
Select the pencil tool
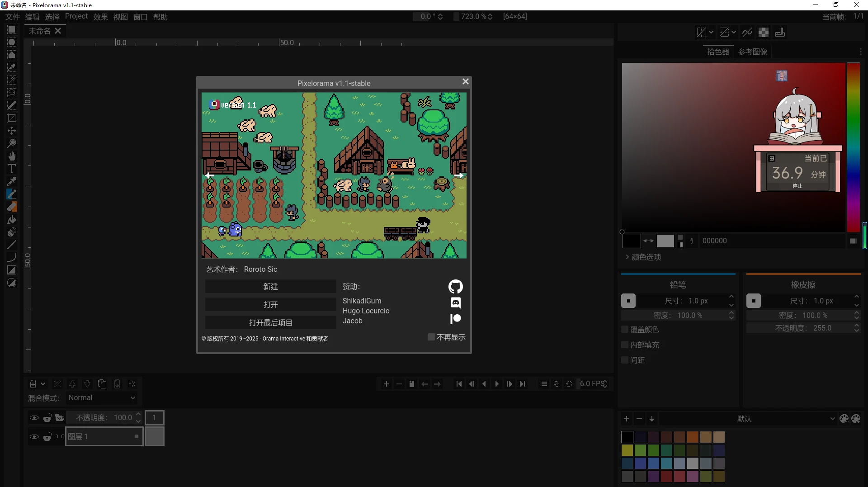12,194
